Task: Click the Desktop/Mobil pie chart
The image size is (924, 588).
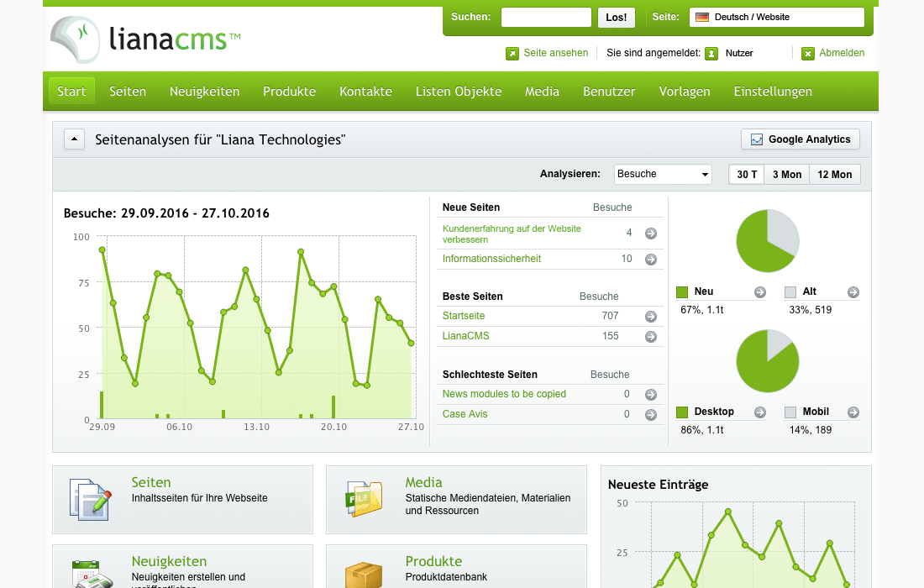Action: click(x=767, y=361)
